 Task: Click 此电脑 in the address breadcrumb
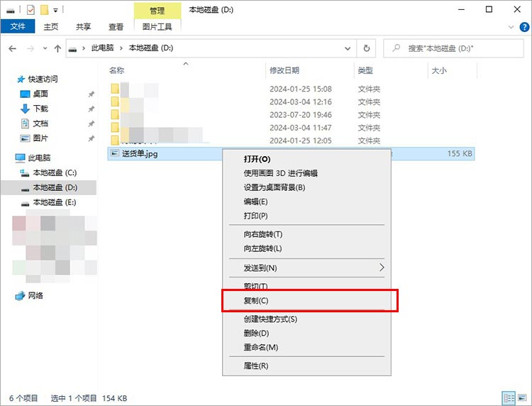(102, 48)
